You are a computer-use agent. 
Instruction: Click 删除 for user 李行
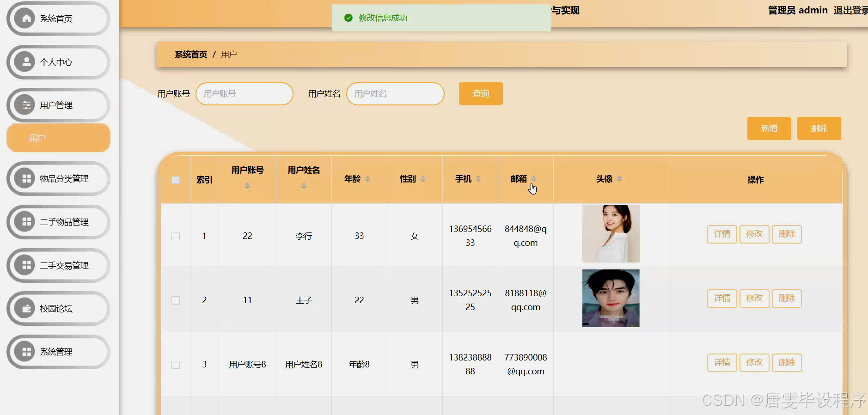(x=787, y=234)
